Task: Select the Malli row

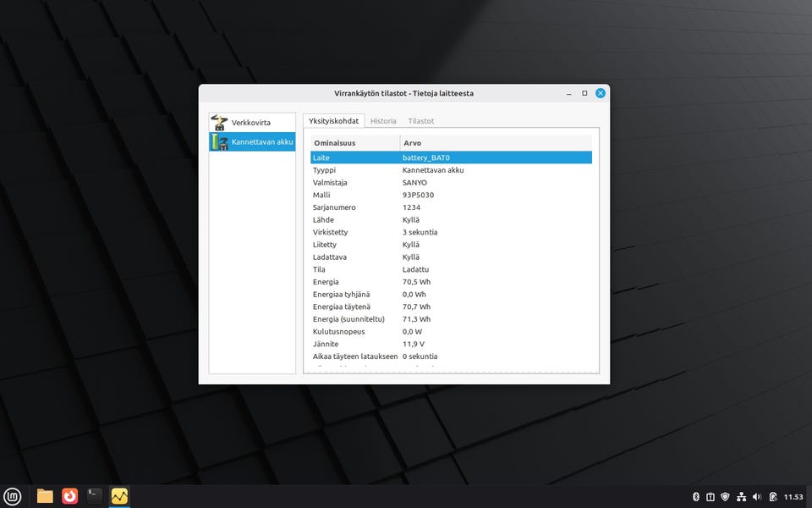Action: coord(451,195)
